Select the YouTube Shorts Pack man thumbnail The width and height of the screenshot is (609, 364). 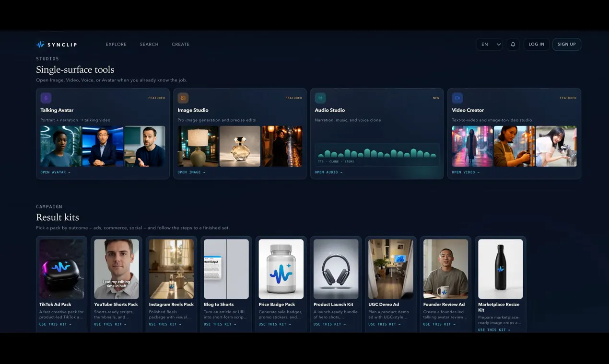[x=117, y=269]
